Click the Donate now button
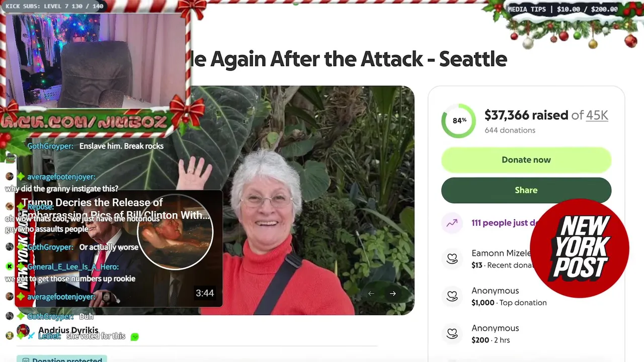The width and height of the screenshot is (644, 362). pyautogui.click(x=526, y=160)
